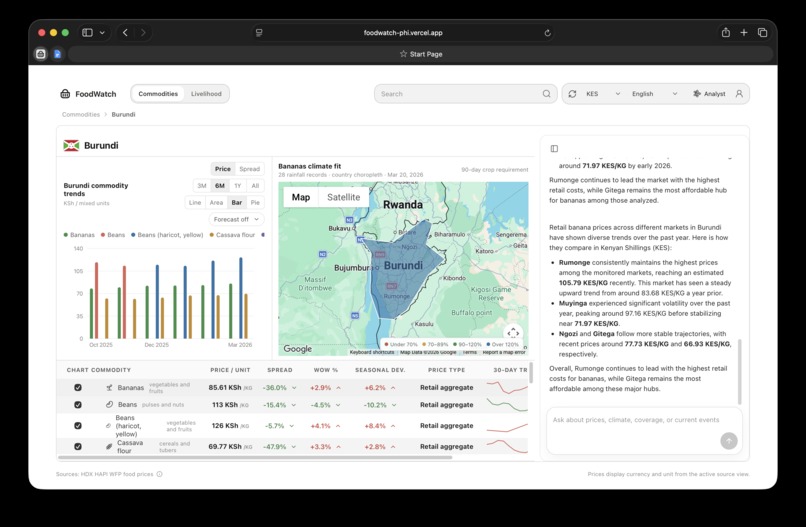The width and height of the screenshot is (806, 527).
Task: Click the first pinned tab icon
Action: (x=41, y=54)
